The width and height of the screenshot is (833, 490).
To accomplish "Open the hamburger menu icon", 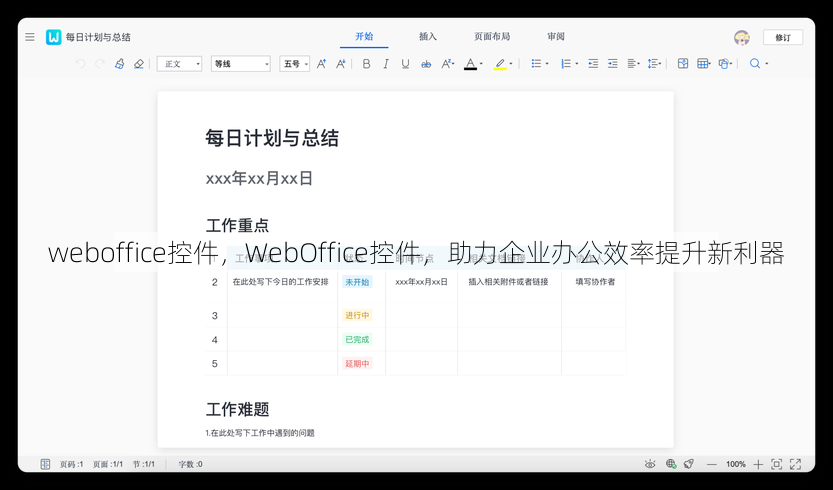I will click(x=30, y=37).
